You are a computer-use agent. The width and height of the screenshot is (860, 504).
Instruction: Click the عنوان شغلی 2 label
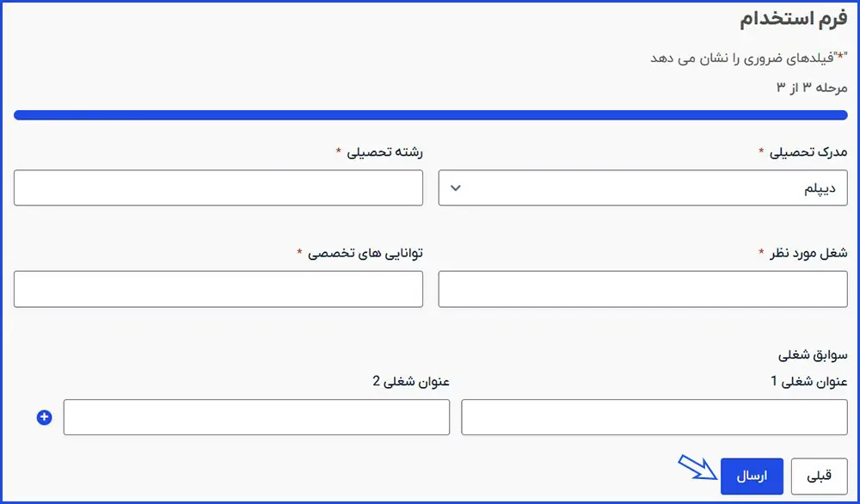click(411, 381)
